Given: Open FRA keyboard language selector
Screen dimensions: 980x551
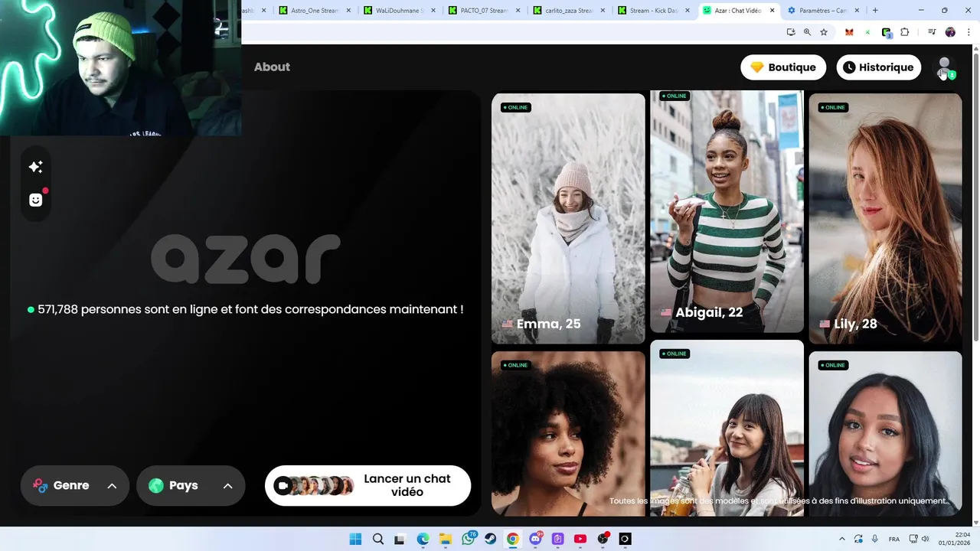Looking at the screenshot, I should click(x=894, y=539).
